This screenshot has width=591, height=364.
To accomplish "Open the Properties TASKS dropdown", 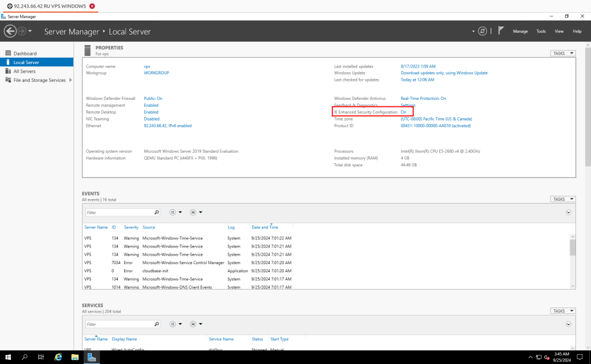I will tap(563, 53).
